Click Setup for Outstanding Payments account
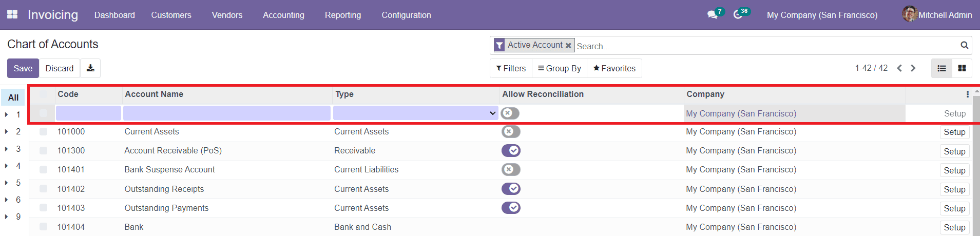The width and height of the screenshot is (980, 236). click(x=954, y=208)
